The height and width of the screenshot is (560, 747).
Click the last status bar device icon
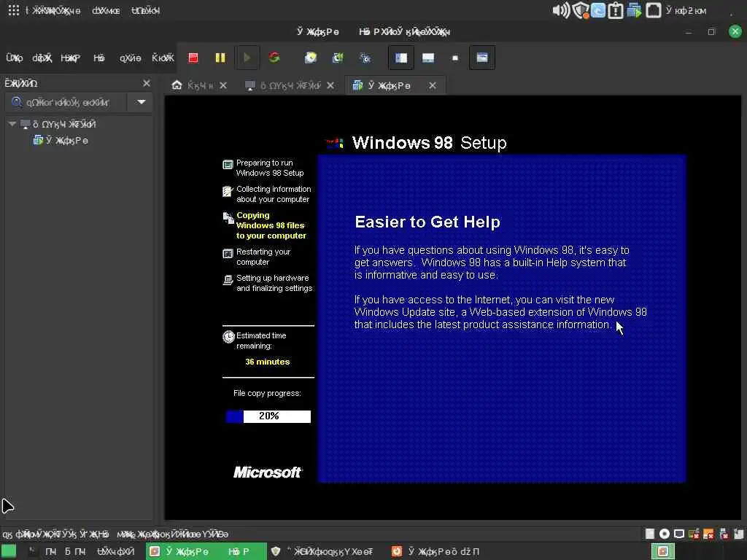click(x=738, y=534)
